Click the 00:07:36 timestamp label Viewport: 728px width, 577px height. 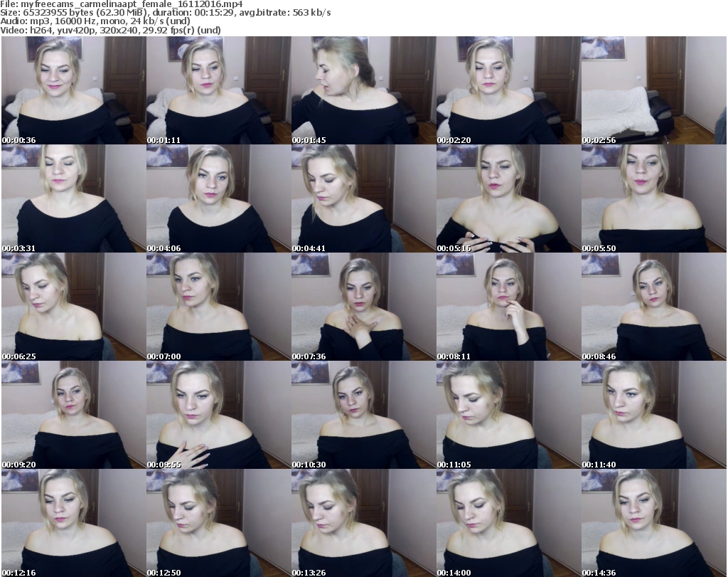click(309, 356)
